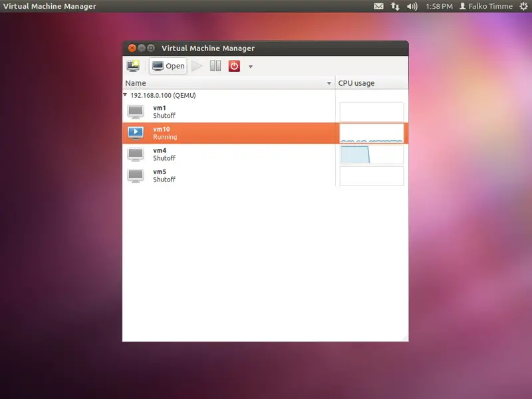
Task: Open the Falko Timme user menu
Action: [486, 7]
